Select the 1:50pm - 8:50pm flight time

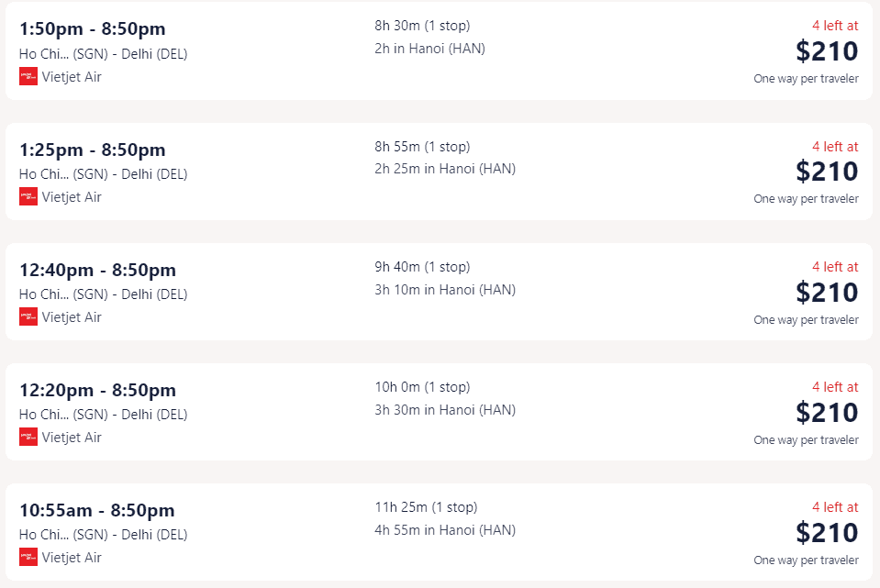click(93, 28)
